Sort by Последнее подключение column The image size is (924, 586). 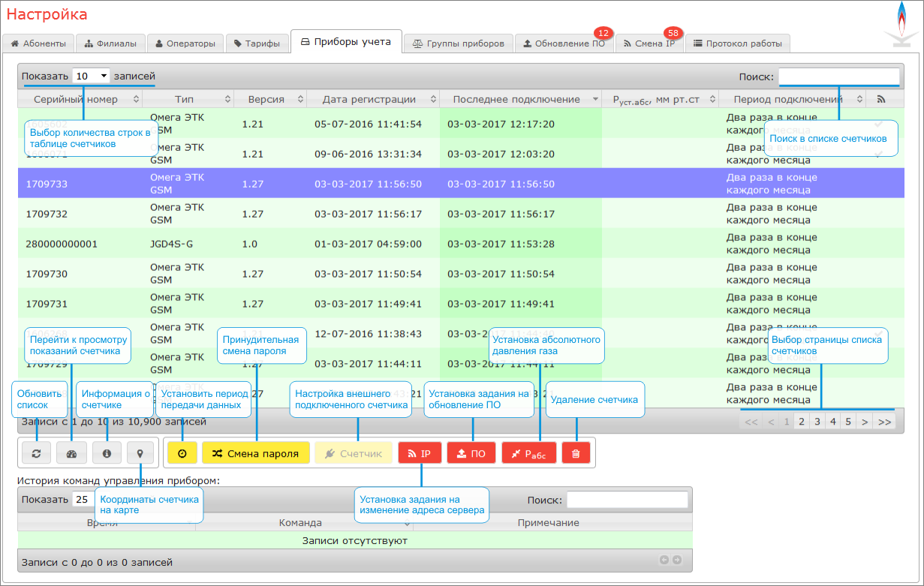click(x=516, y=99)
